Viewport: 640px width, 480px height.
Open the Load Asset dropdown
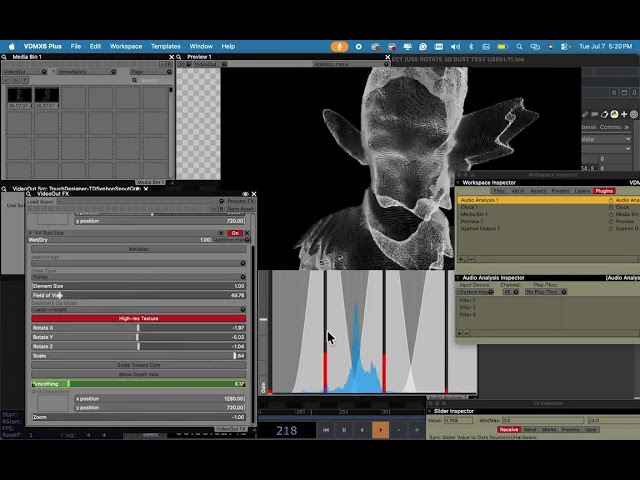click(x=140, y=201)
